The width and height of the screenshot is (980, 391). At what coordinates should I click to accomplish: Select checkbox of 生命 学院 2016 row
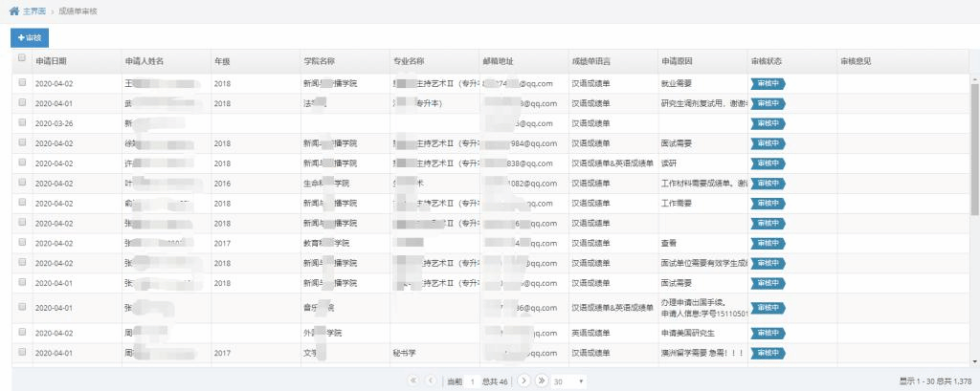click(x=22, y=183)
